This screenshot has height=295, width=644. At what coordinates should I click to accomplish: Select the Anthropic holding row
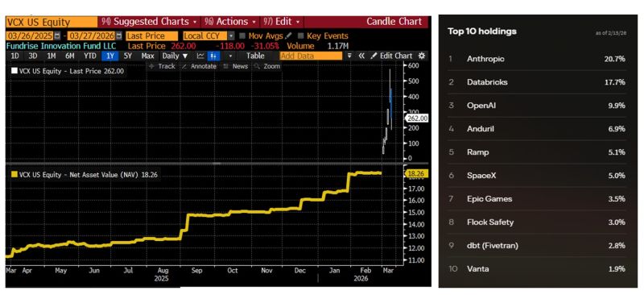[x=537, y=59]
